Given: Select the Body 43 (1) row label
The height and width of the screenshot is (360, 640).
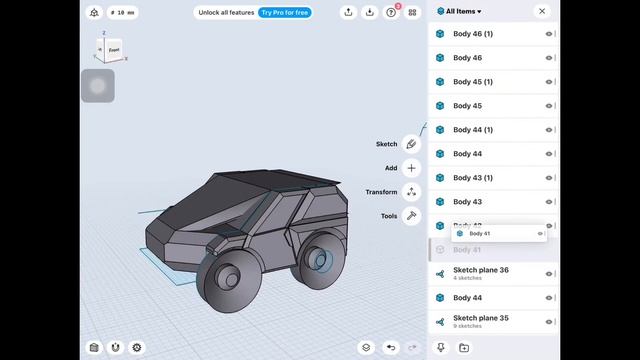Looking at the screenshot, I should (x=473, y=178).
